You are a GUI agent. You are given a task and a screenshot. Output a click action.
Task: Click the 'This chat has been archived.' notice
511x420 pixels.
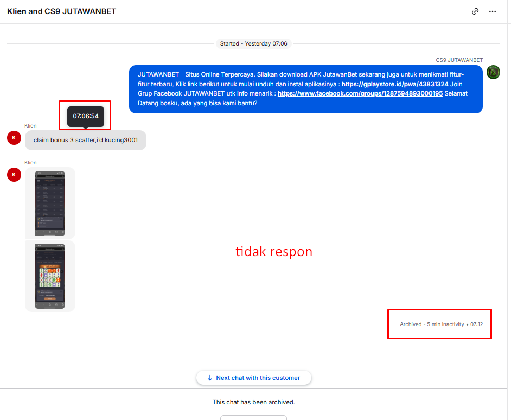tap(253, 402)
